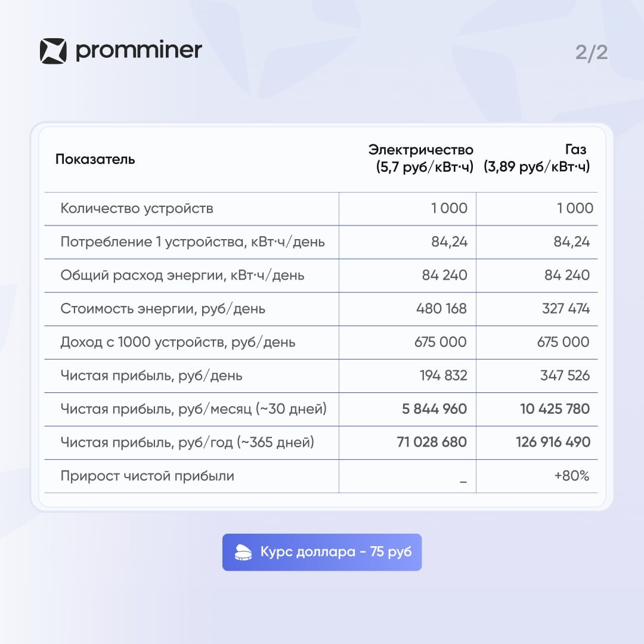Select the 'Электричество (5,7 руб/кВт·ч)' column header
The image size is (644, 644).
pyautogui.click(x=421, y=158)
